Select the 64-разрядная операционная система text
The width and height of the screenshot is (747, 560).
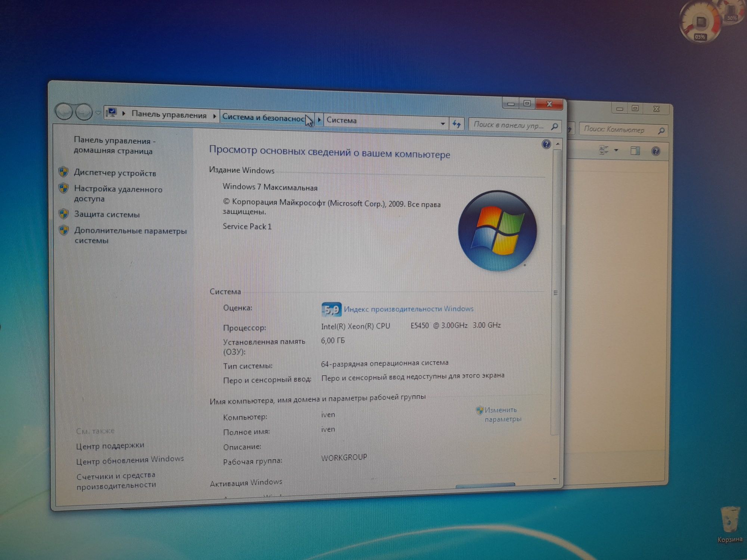click(x=385, y=363)
